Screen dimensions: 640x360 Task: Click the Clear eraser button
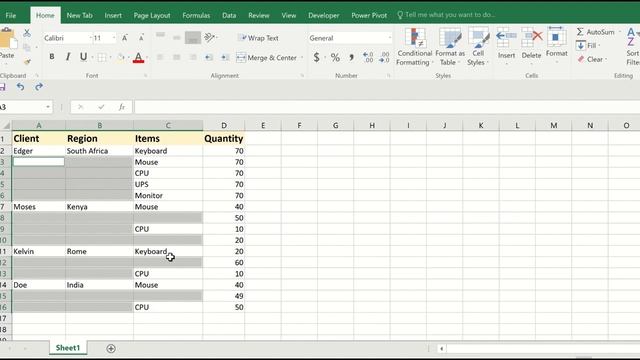click(x=591, y=59)
